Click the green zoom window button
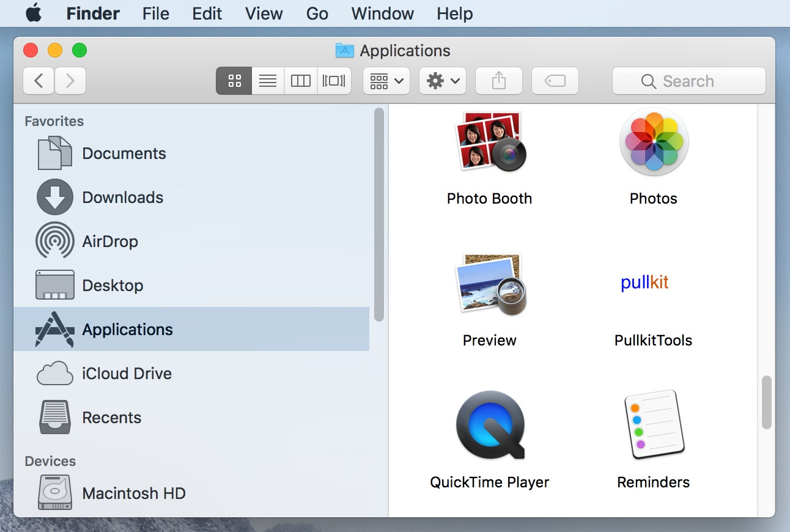This screenshot has height=532, width=790. 79,50
